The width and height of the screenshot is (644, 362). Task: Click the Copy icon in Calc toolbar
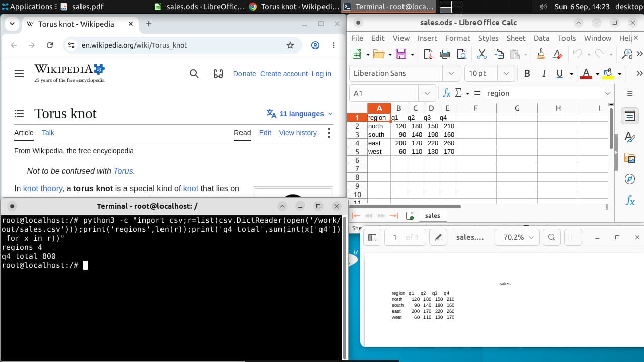[x=499, y=54]
